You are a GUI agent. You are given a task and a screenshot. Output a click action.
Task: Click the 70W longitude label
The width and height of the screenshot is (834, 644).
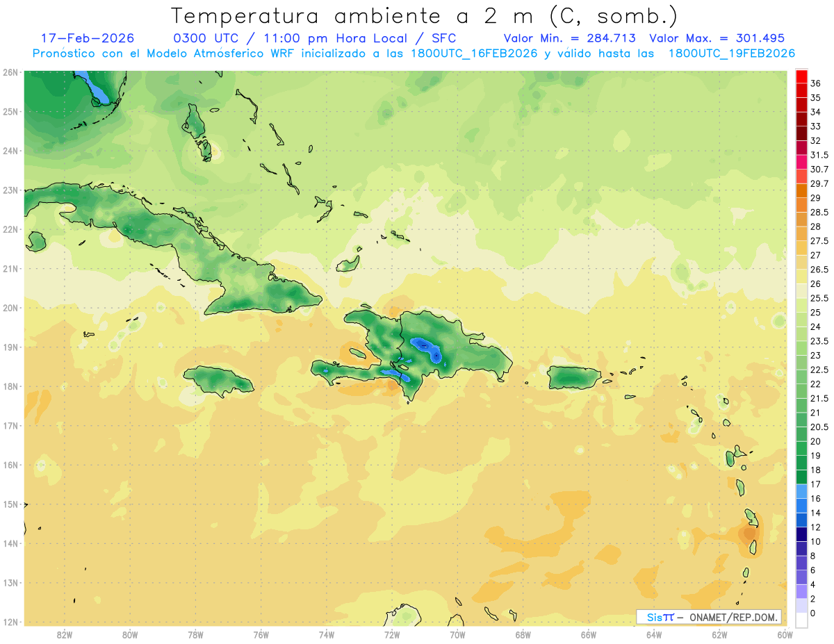457,635
